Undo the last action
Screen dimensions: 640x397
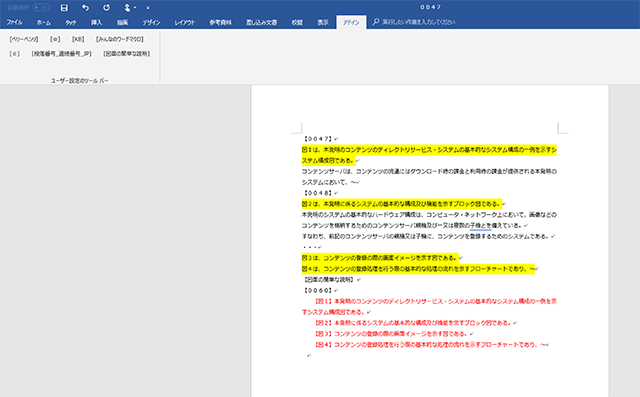(x=85, y=7)
